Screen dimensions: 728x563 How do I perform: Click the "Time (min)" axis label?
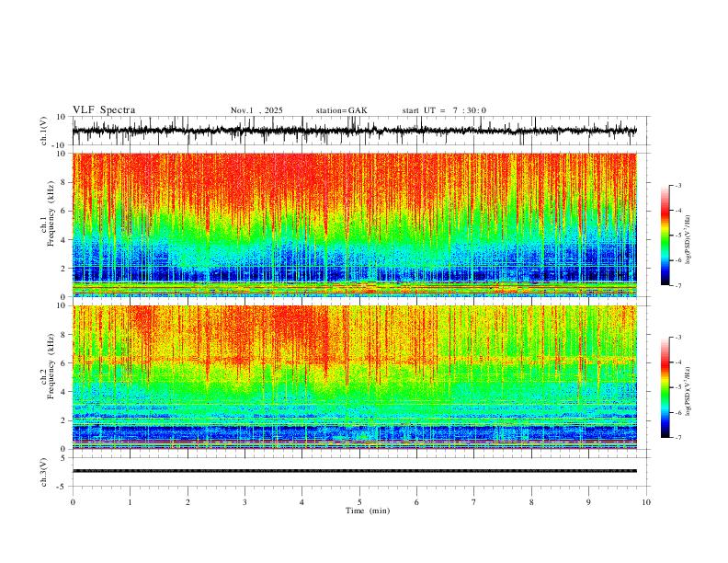tap(368, 511)
